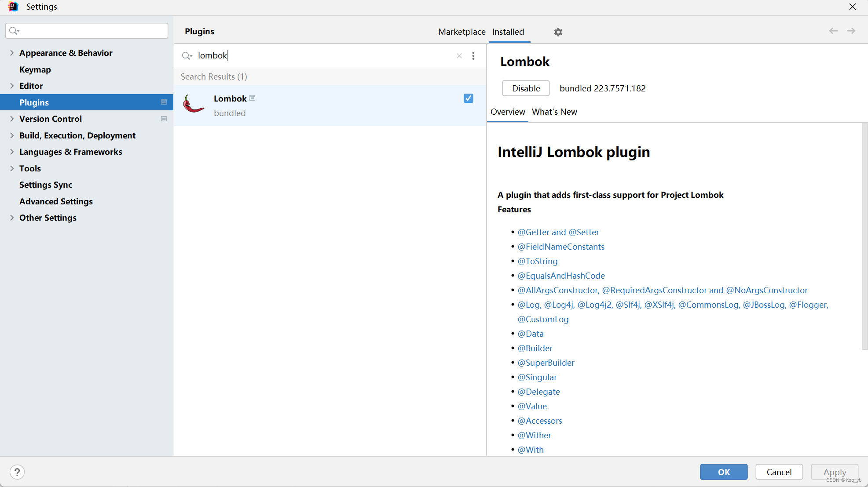Open the plugin search options menu
The width and height of the screenshot is (868, 487).
pos(473,56)
